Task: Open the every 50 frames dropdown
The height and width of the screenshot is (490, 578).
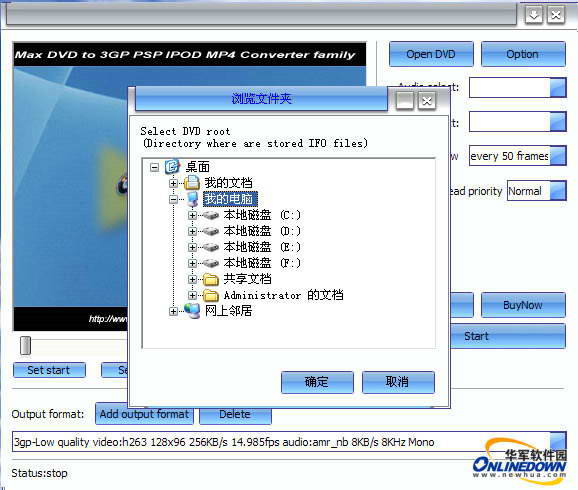Action: pyautogui.click(x=558, y=156)
